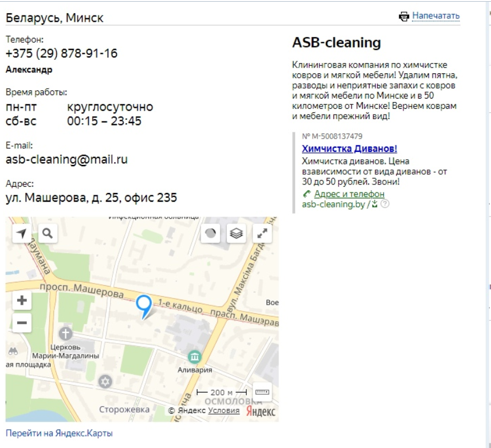
Task: Open the Адрес и телефон link
Action: pos(349,194)
